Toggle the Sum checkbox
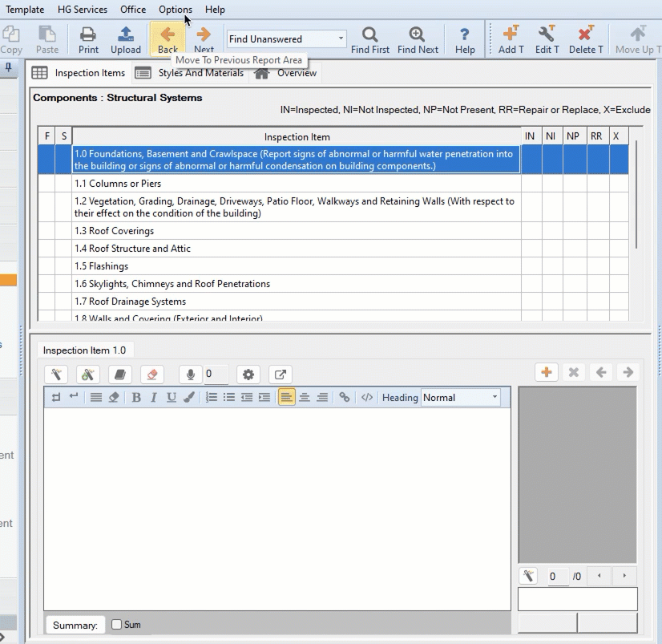Image resolution: width=662 pixels, height=644 pixels. pyautogui.click(x=117, y=625)
